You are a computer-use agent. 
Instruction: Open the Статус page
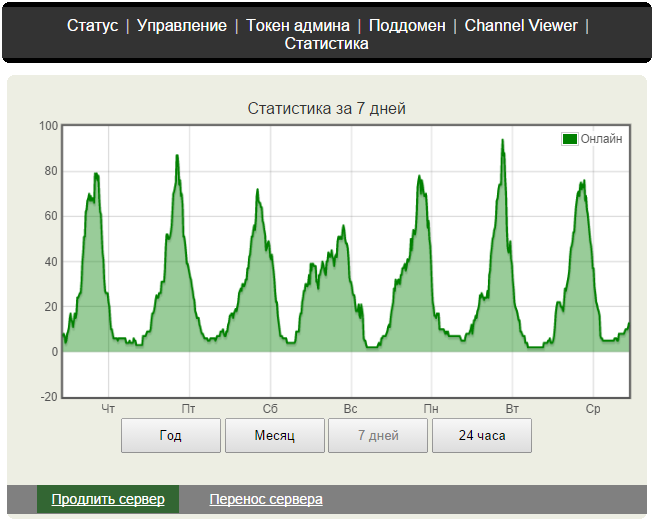92,25
